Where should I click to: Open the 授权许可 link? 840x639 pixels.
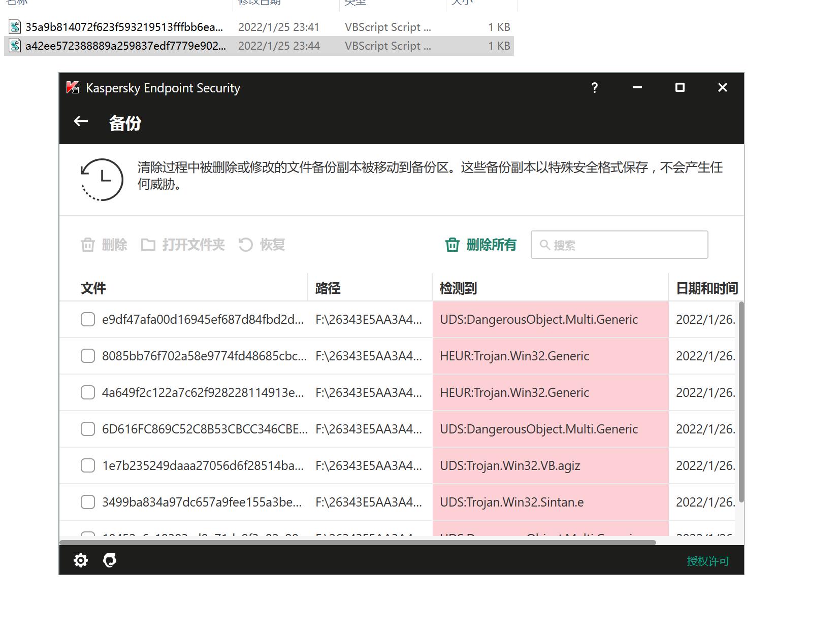point(708,561)
